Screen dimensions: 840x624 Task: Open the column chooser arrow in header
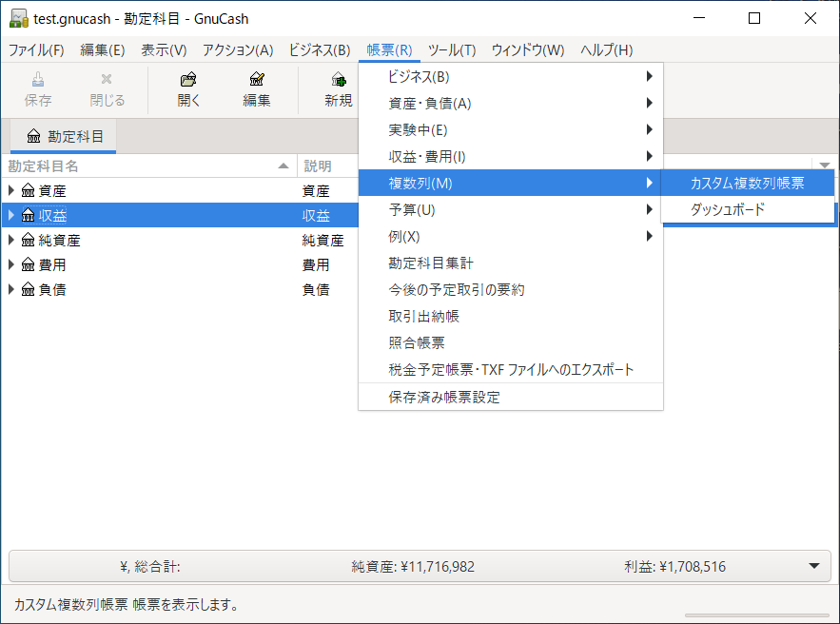click(825, 166)
